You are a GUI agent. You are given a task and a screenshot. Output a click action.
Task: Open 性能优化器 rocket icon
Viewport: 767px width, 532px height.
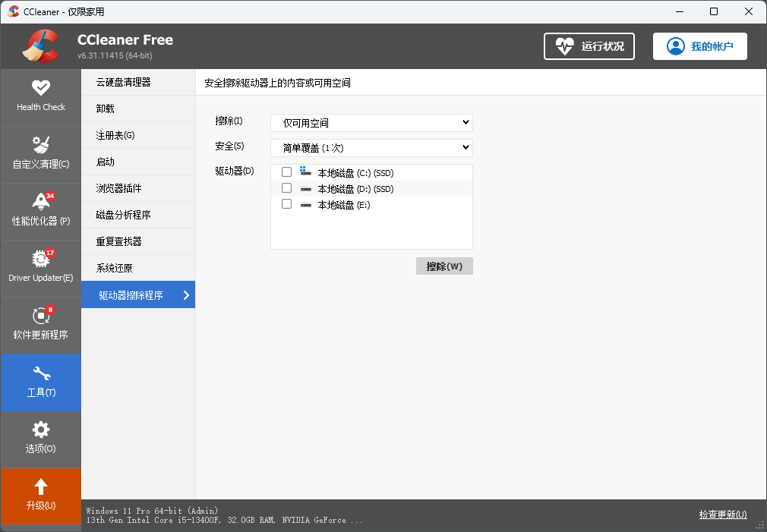(x=40, y=201)
